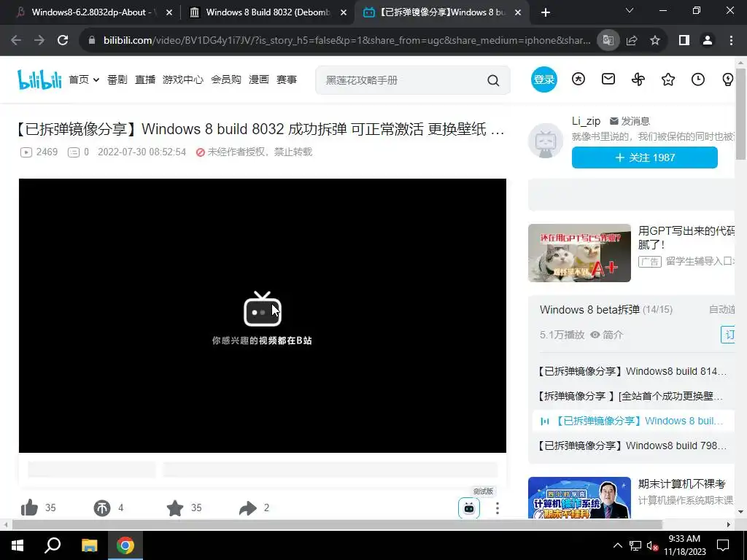Screen dimensions: 747x560
Task: Close the bilibili video tab
Action: tap(518, 13)
